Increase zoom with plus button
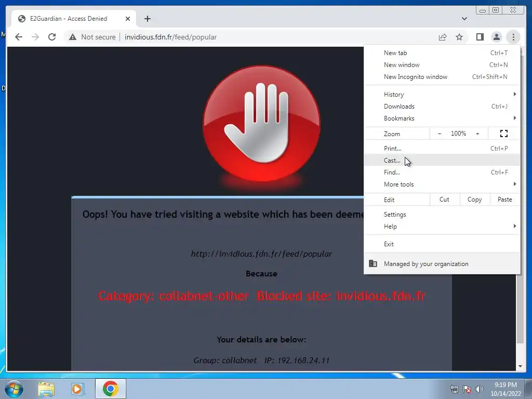This screenshot has height=399, width=532. click(477, 134)
